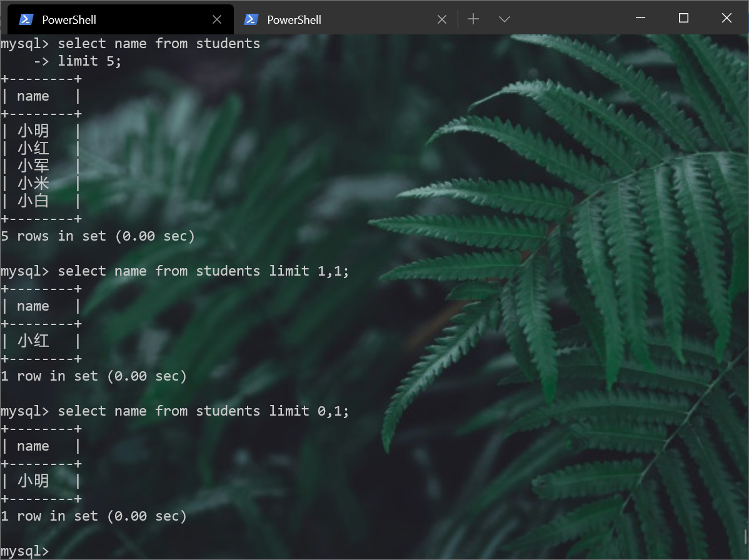This screenshot has width=749, height=560.
Task: Open a new tab with plus button
Action: click(473, 19)
